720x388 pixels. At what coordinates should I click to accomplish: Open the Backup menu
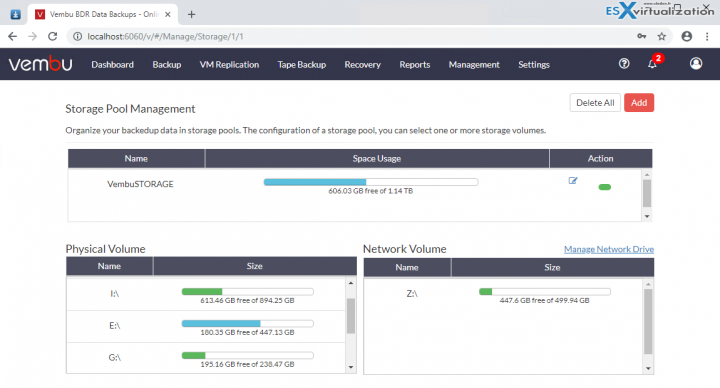click(167, 65)
